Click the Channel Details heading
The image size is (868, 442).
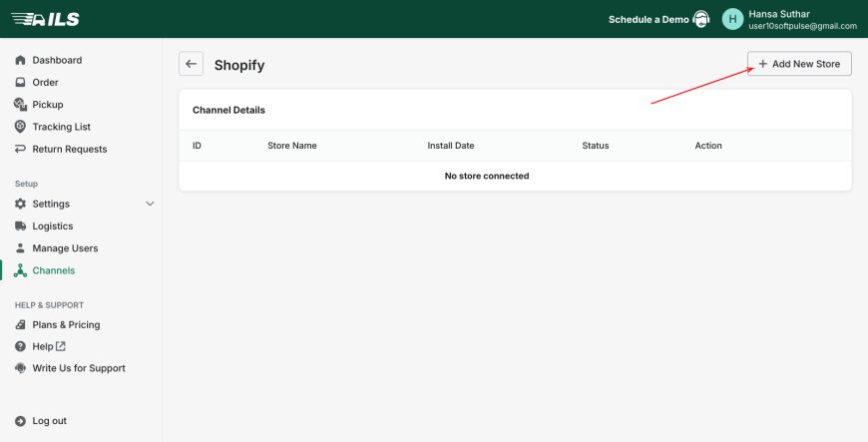tap(228, 110)
